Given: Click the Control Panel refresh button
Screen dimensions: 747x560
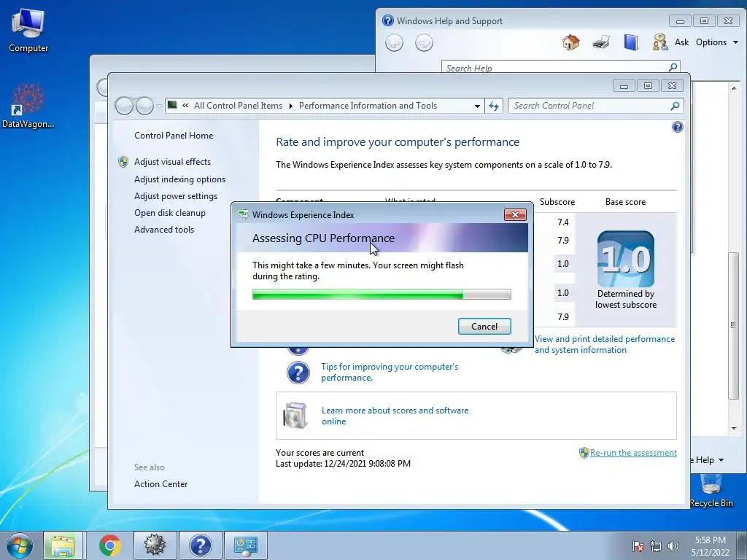Looking at the screenshot, I should click(x=494, y=106).
